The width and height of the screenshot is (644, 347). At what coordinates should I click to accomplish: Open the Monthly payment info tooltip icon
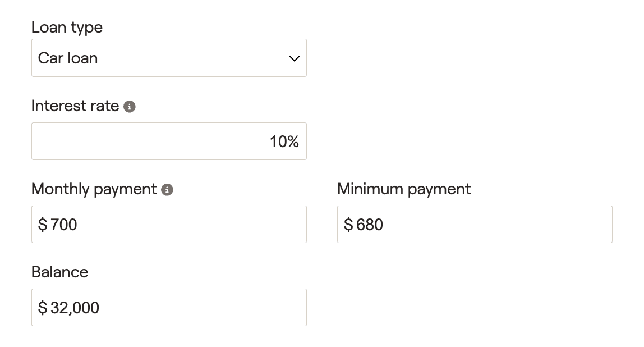(167, 190)
